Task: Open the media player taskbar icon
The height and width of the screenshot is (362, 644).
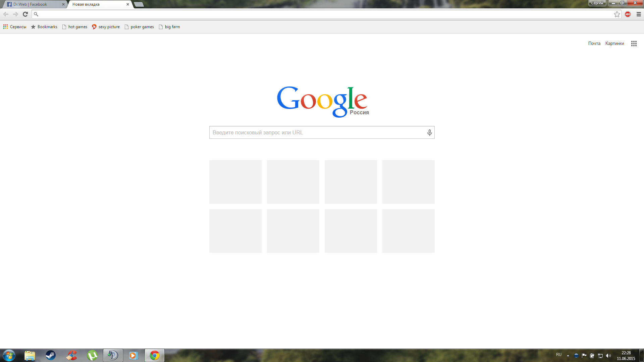Action: (133, 355)
